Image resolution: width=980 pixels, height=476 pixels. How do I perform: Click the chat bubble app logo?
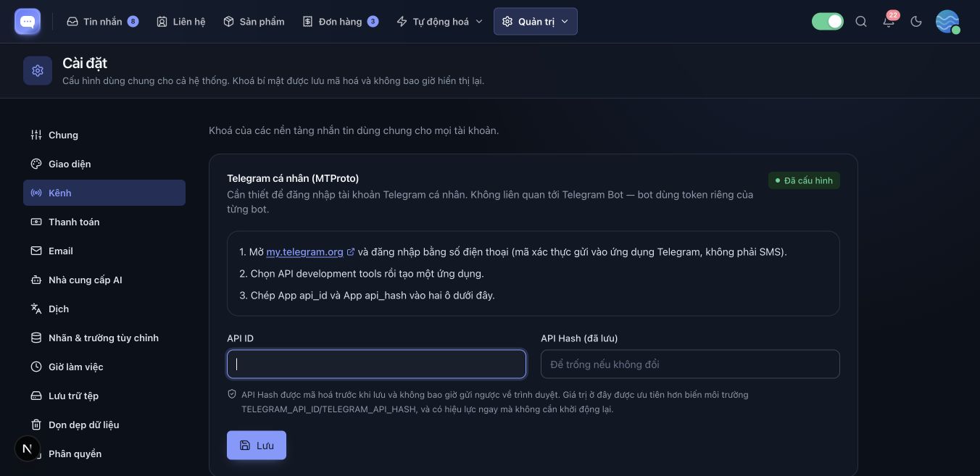(28, 22)
